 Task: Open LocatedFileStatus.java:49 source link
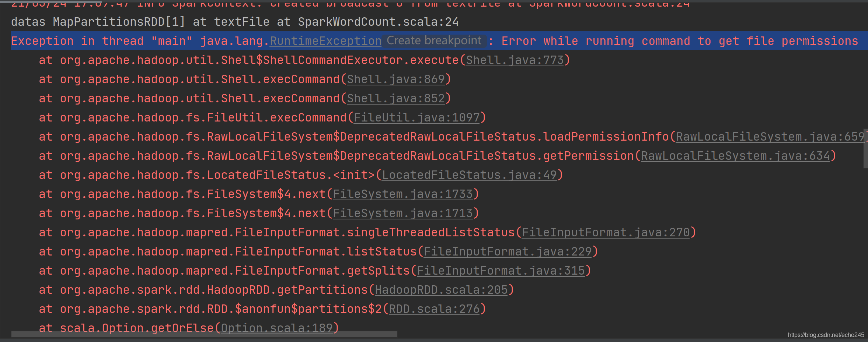[x=469, y=175]
